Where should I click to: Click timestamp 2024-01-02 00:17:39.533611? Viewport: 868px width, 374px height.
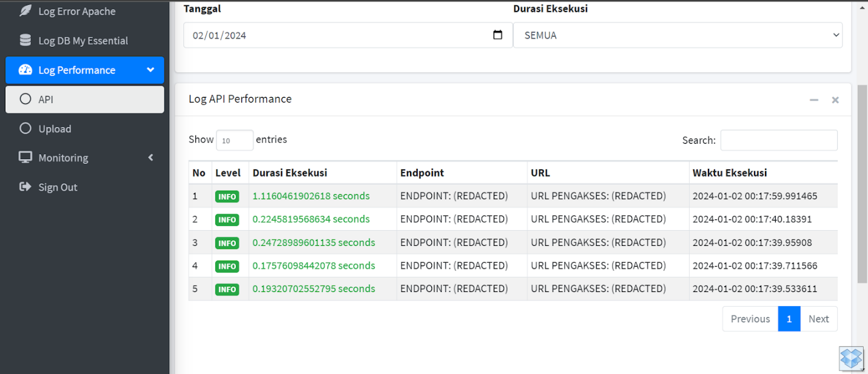click(x=755, y=288)
